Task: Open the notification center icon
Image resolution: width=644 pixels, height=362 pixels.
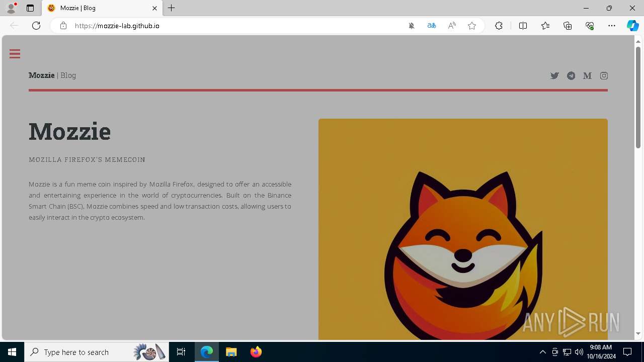Action: tap(627, 352)
